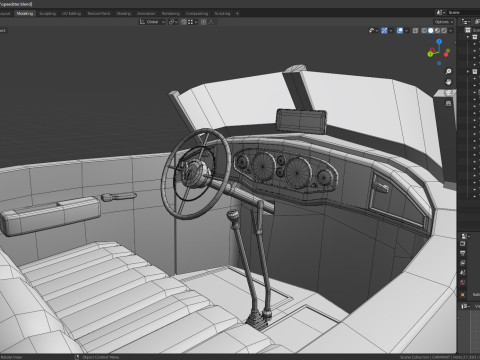Collapse the first collection in the Outliner
The width and height of the screenshot is (480, 360).
[468, 37]
